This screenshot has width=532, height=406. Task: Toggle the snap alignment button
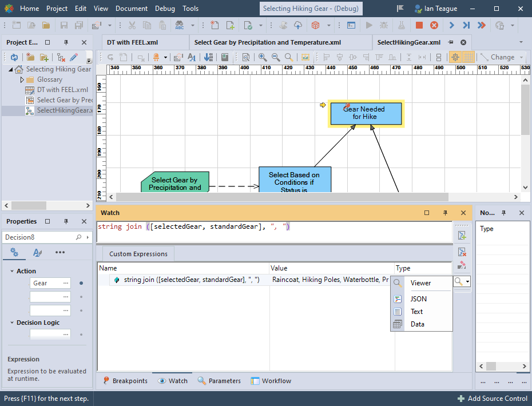click(x=455, y=57)
